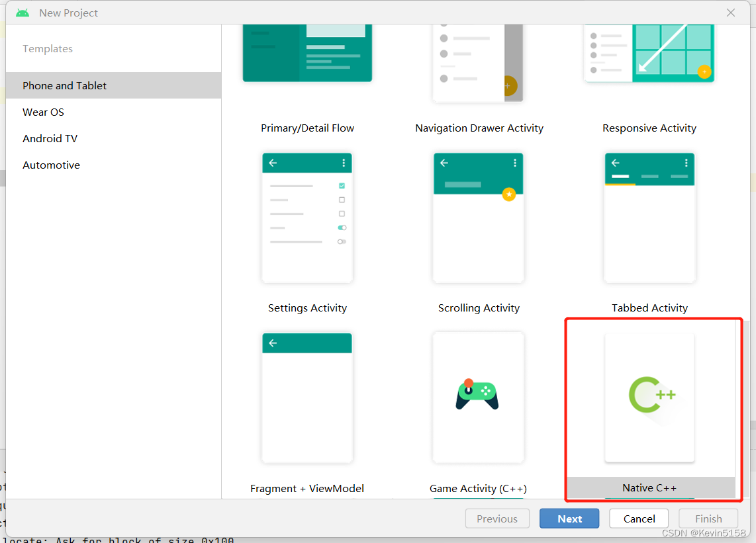This screenshot has height=543, width=756.
Task: Click the green C++ logo on Native C++ card
Action: click(x=649, y=395)
